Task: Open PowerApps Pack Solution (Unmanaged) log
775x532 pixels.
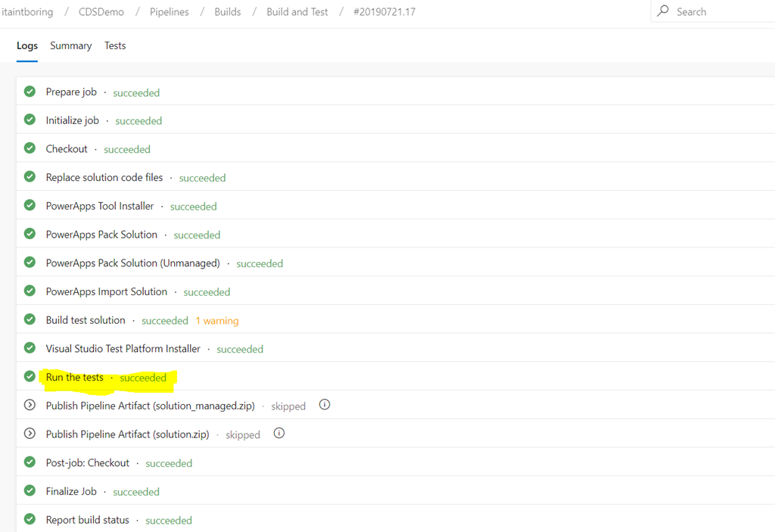Action: click(395, 263)
